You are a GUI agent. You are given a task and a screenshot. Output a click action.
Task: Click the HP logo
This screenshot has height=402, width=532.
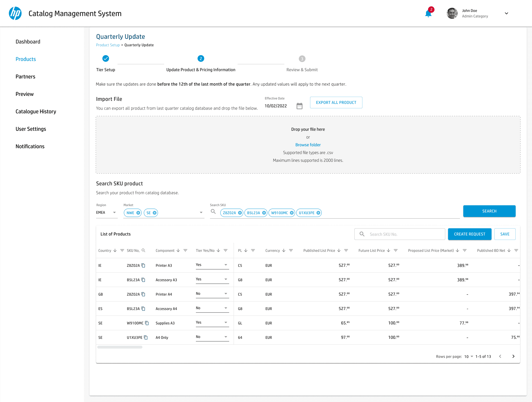coord(15,13)
